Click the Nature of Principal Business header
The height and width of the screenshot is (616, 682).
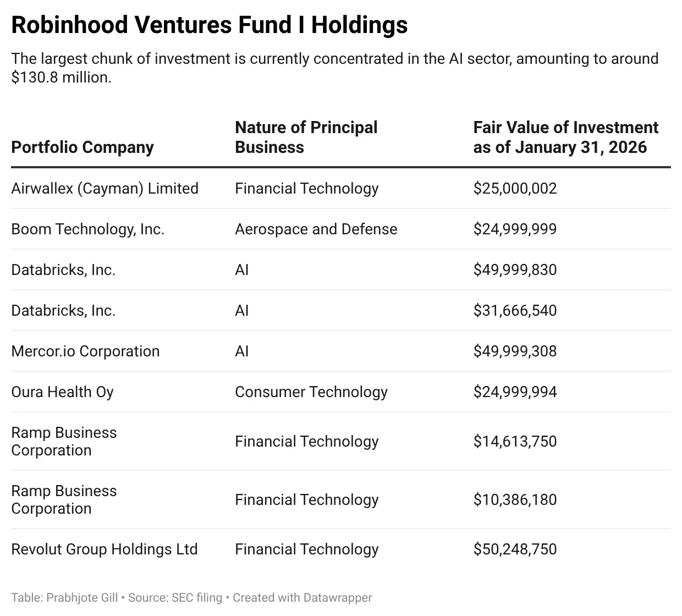pos(306,137)
